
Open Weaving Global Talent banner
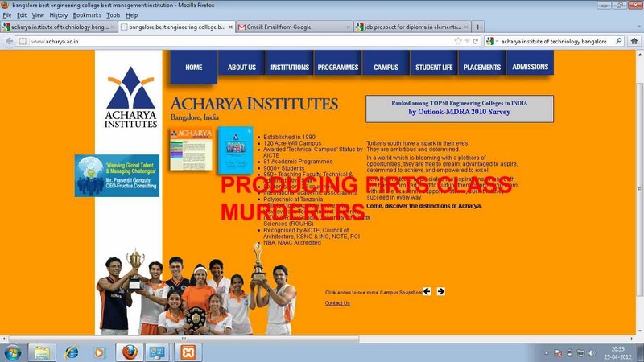click(117, 175)
